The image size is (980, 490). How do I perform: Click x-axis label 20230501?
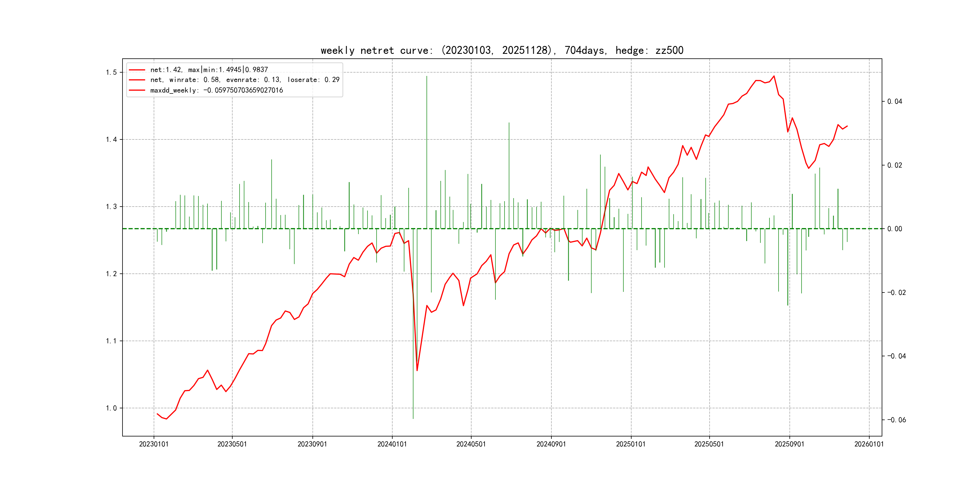[232, 444]
